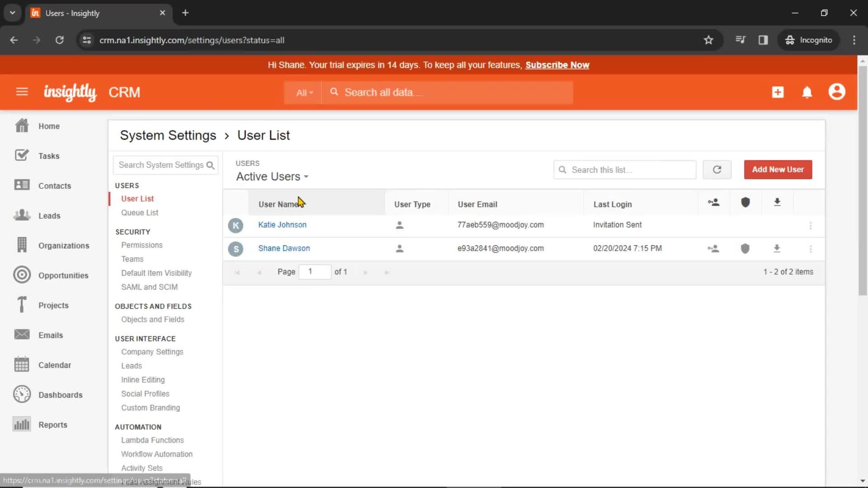The image size is (868, 488).
Task: Open Custom Branding settings
Action: click(x=150, y=408)
